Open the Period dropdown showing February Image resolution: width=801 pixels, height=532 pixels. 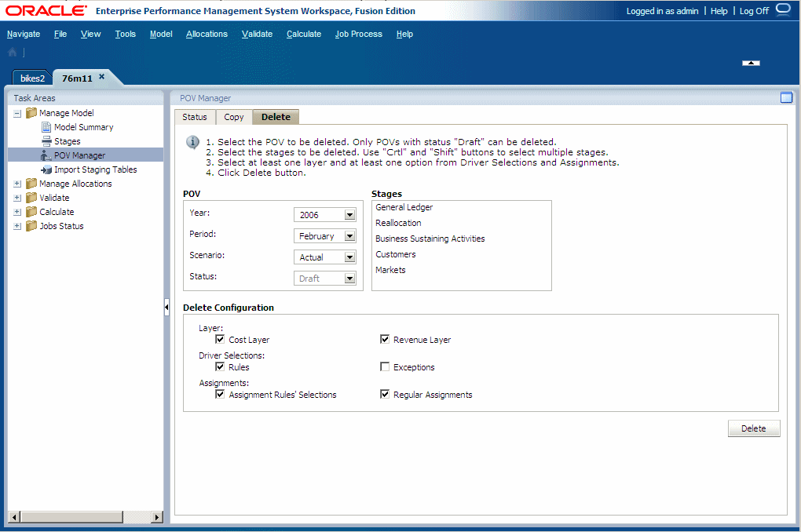tap(350, 235)
